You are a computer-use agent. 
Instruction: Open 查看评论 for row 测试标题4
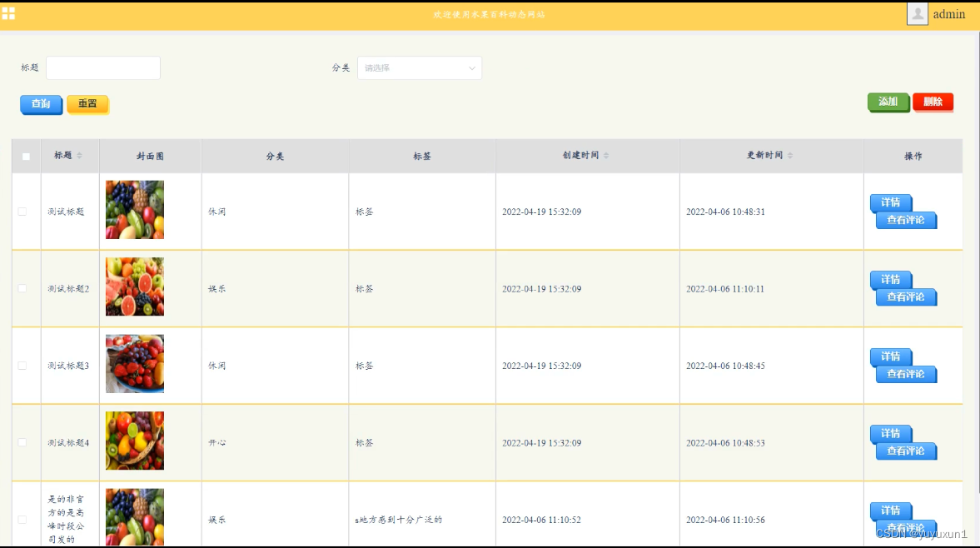pyautogui.click(x=906, y=451)
